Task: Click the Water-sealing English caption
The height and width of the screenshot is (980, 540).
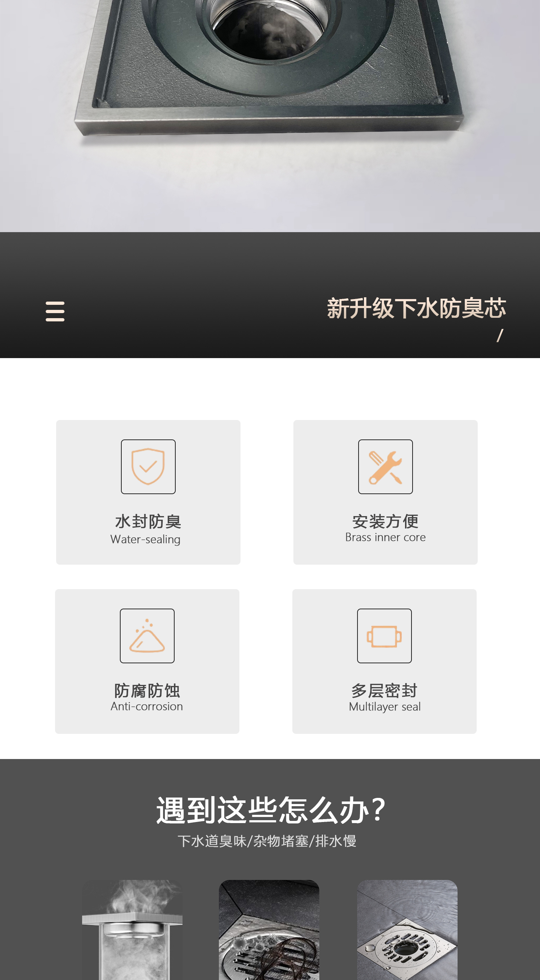Action: pyautogui.click(x=145, y=539)
